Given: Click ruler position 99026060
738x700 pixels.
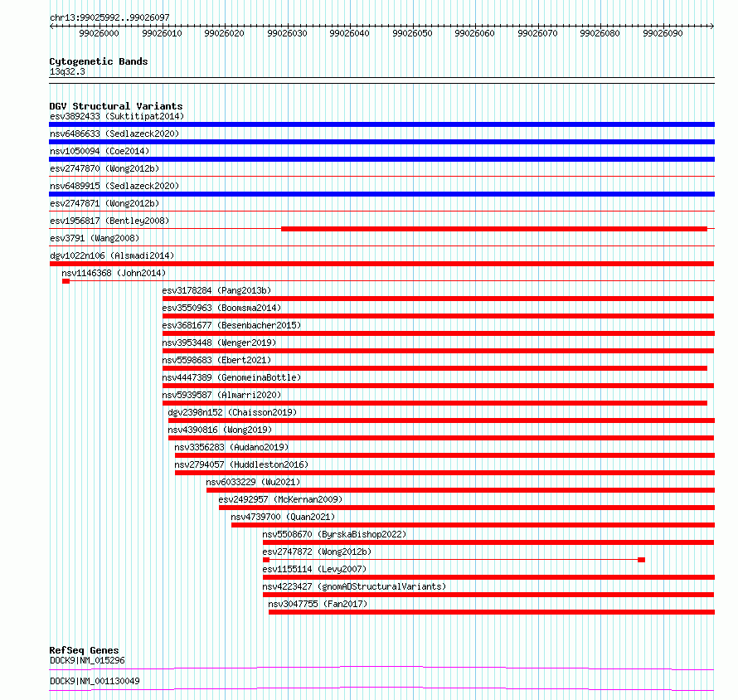Looking at the screenshot, I should pyautogui.click(x=474, y=33).
